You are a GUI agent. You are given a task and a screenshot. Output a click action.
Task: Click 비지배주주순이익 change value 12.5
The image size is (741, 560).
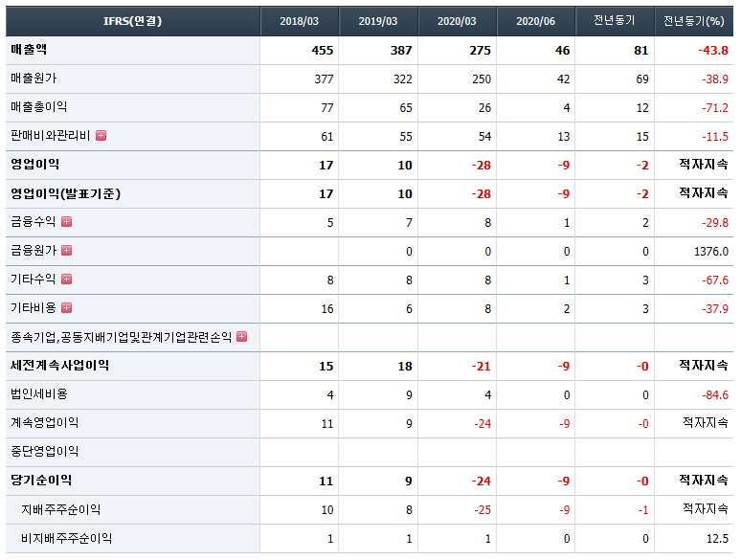coord(717,539)
